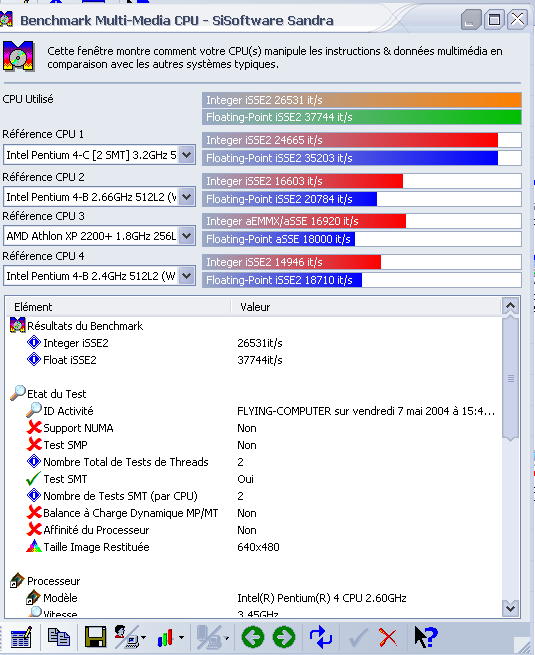Click the Elément column header
Image resolution: width=535 pixels, height=655 pixels.
[118, 307]
